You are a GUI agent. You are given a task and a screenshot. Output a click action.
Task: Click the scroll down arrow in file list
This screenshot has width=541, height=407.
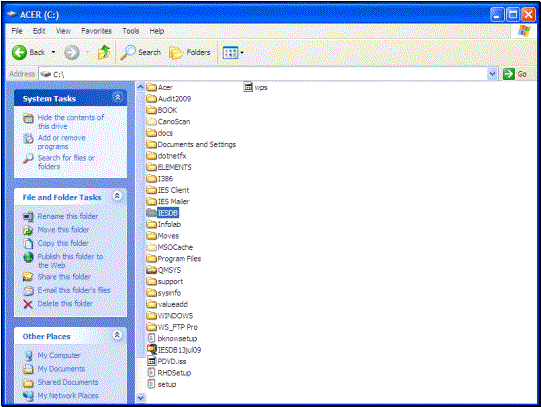click(x=140, y=398)
